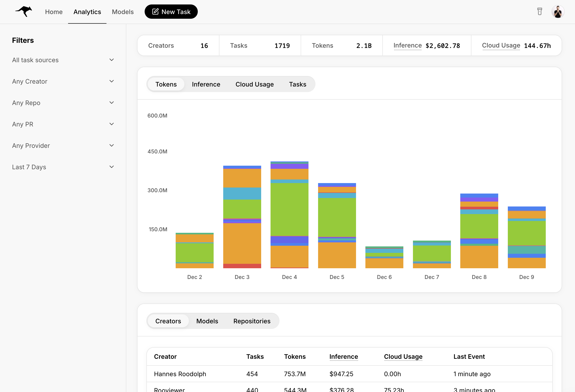575x392 pixels.
Task: Switch to the Models nav tab
Action: (123, 12)
